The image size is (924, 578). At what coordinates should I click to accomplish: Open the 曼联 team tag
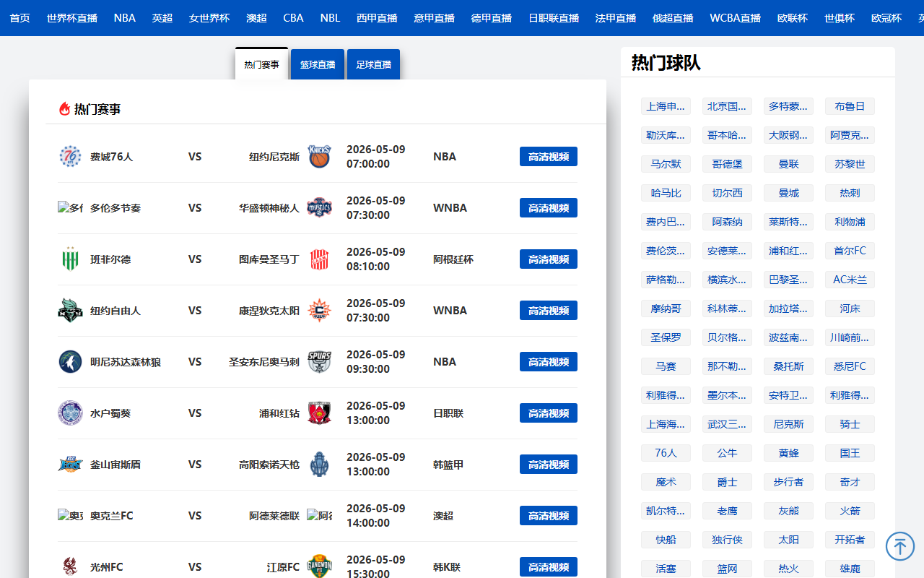click(x=788, y=164)
